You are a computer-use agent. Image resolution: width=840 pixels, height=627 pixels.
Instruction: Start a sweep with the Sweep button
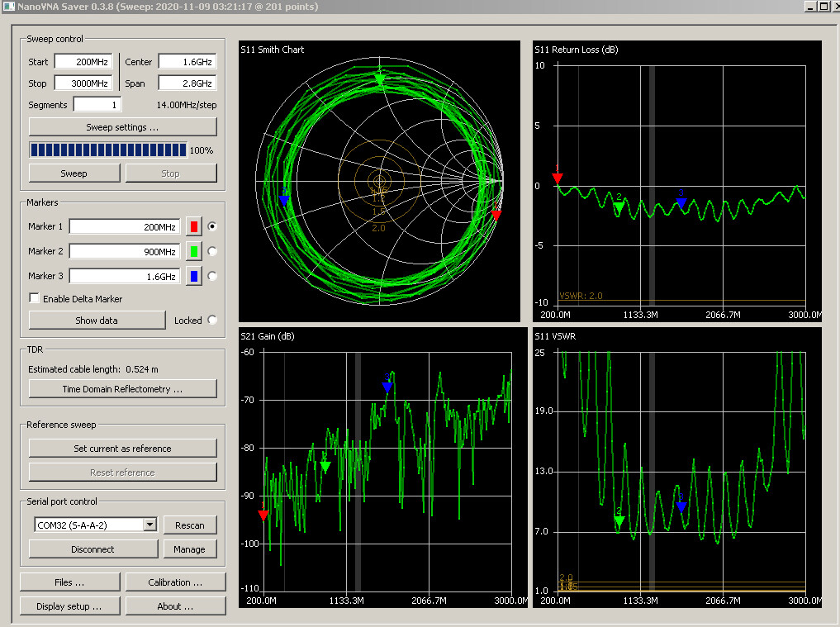click(74, 173)
